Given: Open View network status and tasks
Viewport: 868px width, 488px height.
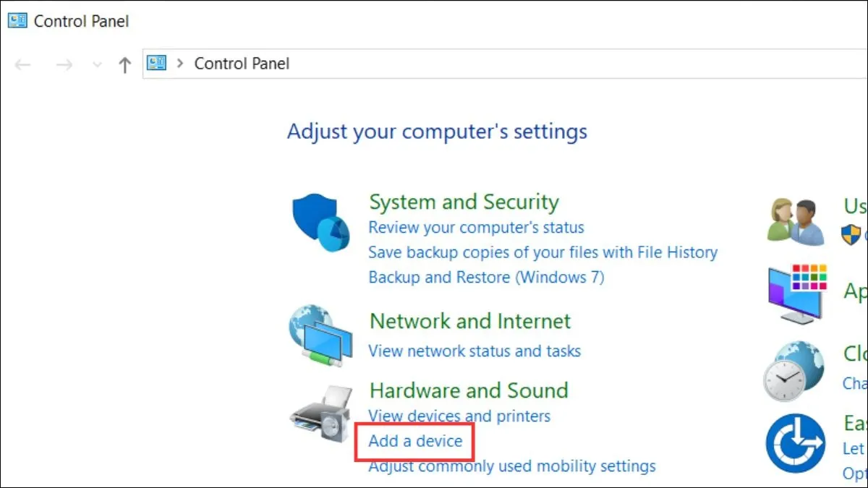Looking at the screenshot, I should (475, 351).
